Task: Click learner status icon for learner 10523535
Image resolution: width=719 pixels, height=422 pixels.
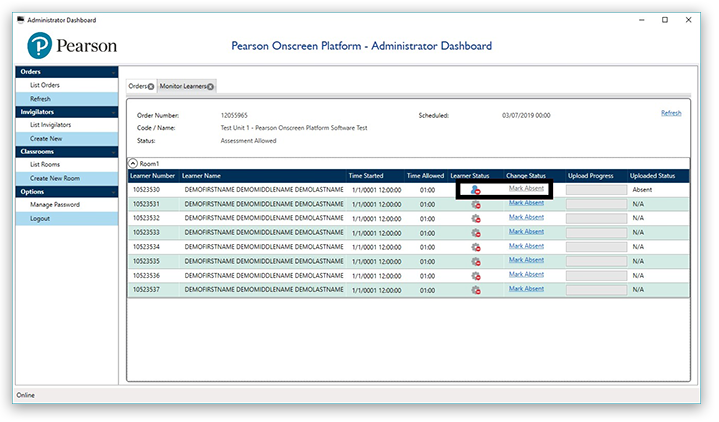Action: pyautogui.click(x=476, y=261)
